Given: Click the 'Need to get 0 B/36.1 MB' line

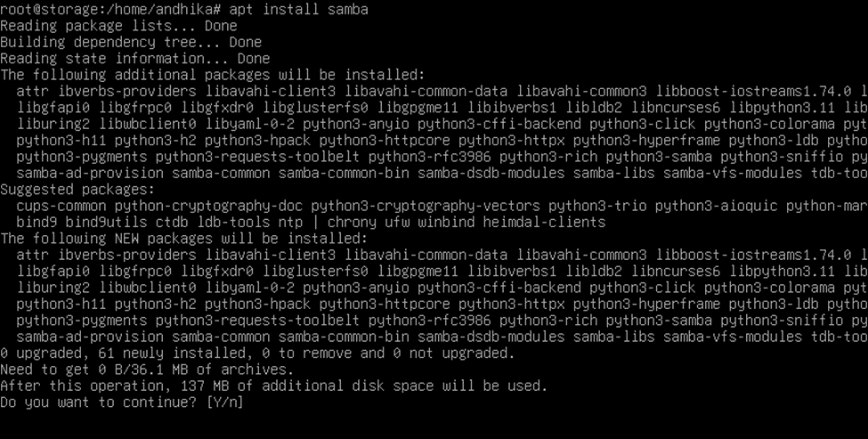Looking at the screenshot, I should pyautogui.click(x=147, y=370).
